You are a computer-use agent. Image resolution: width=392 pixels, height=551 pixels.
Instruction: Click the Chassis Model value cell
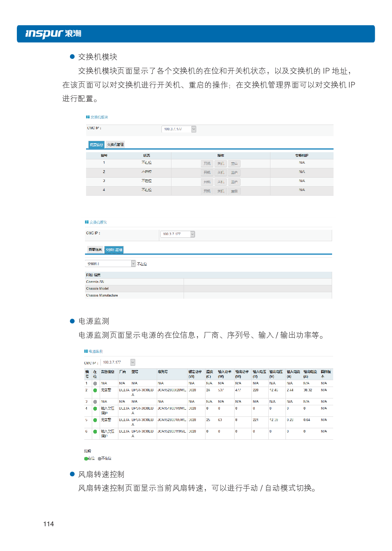point(258,289)
